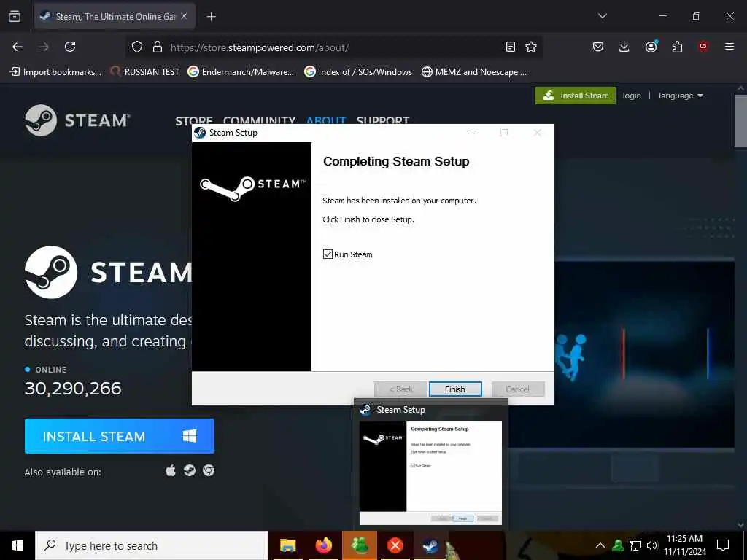Open File Explorer from taskbar
Viewport: 747px width, 560px height.
point(287,545)
